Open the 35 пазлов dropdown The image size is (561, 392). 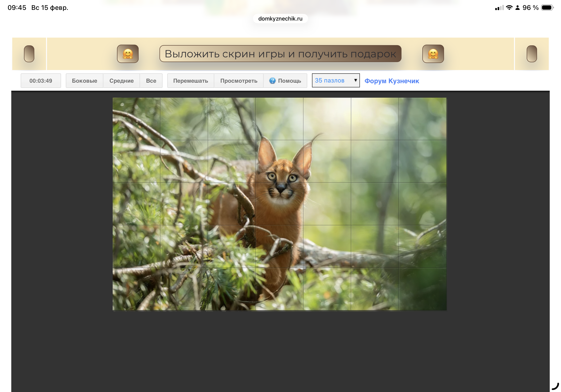[332, 80]
